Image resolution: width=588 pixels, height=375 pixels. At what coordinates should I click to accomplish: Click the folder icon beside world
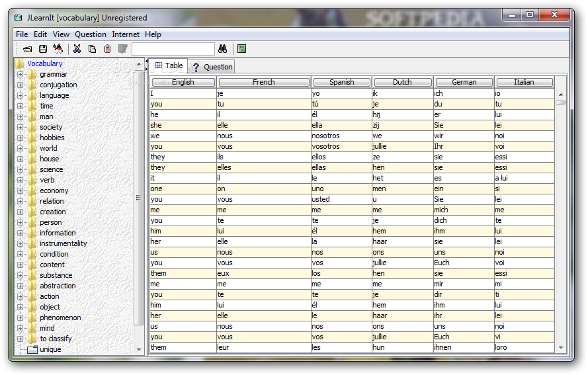click(x=32, y=148)
